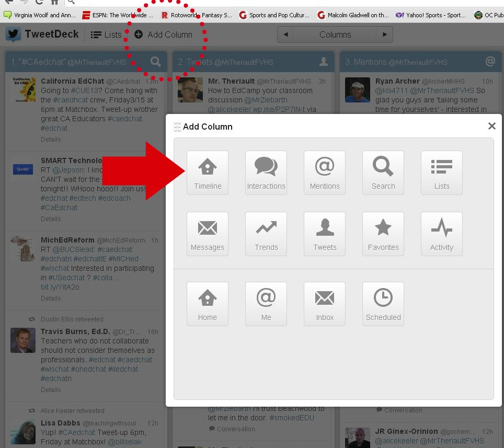Pick the Scheduled clock icon
The height and width of the screenshot is (448, 504).
click(383, 304)
